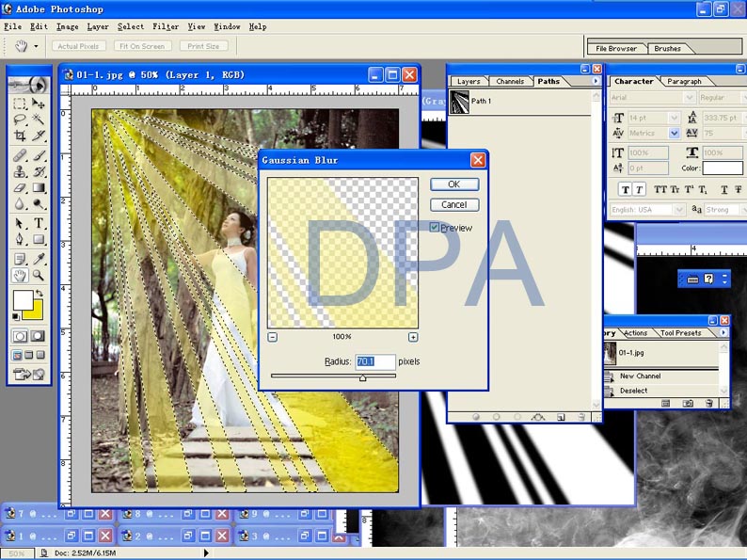Switch to Quick Mask mode
Viewport: 747px width, 560px height.
pyautogui.click(x=38, y=336)
